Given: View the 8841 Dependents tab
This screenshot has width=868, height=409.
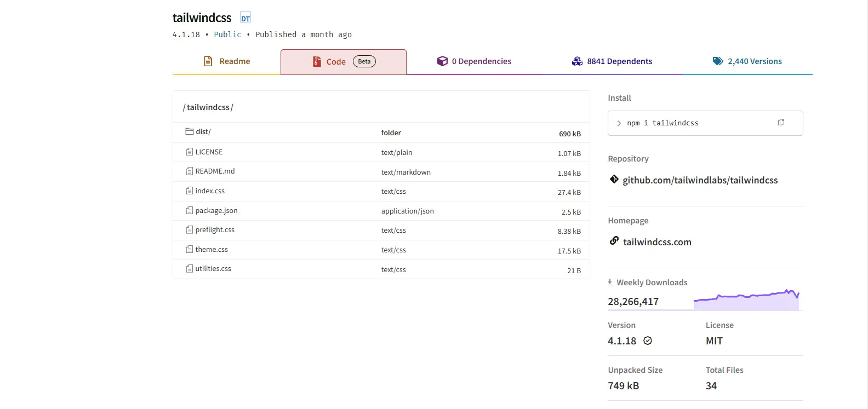Looking at the screenshot, I should (x=612, y=61).
